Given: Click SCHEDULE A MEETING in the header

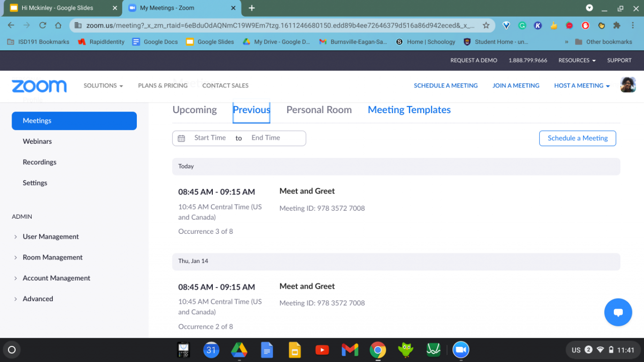Looking at the screenshot, I should tap(446, 85).
